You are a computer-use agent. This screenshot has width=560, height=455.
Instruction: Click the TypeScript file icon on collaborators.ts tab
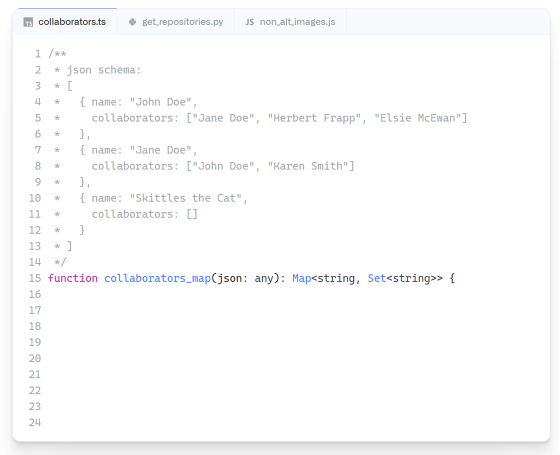pos(28,22)
